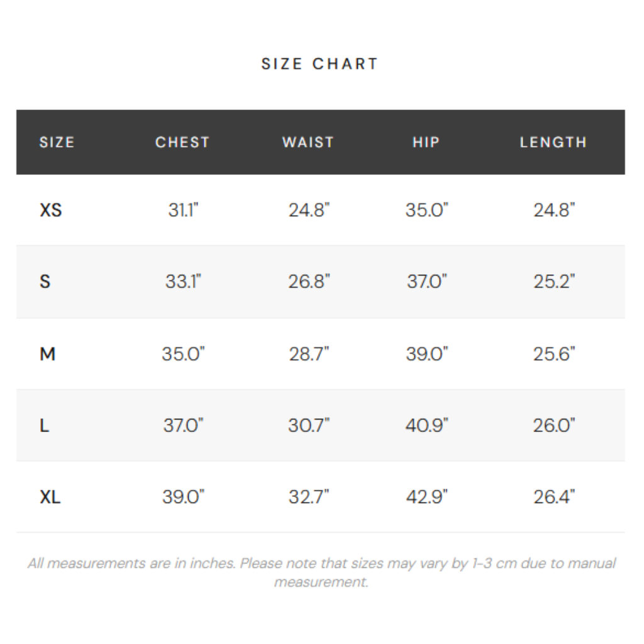The height and width of the screenshot is (644, 644).
Task: Click the S size row label
Action: click(x=45, y=281)
